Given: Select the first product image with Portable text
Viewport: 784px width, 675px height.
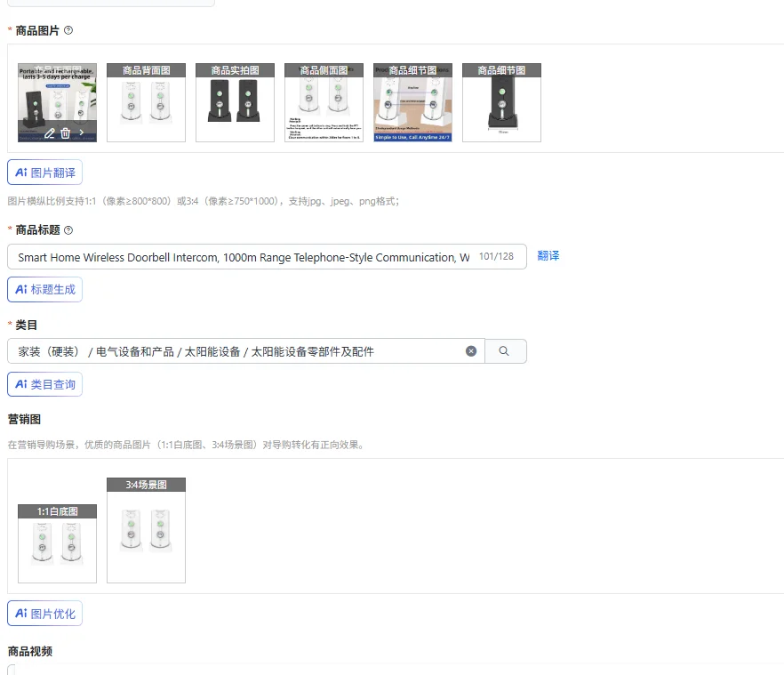Looking at the screenshot, I should [58, 102].
